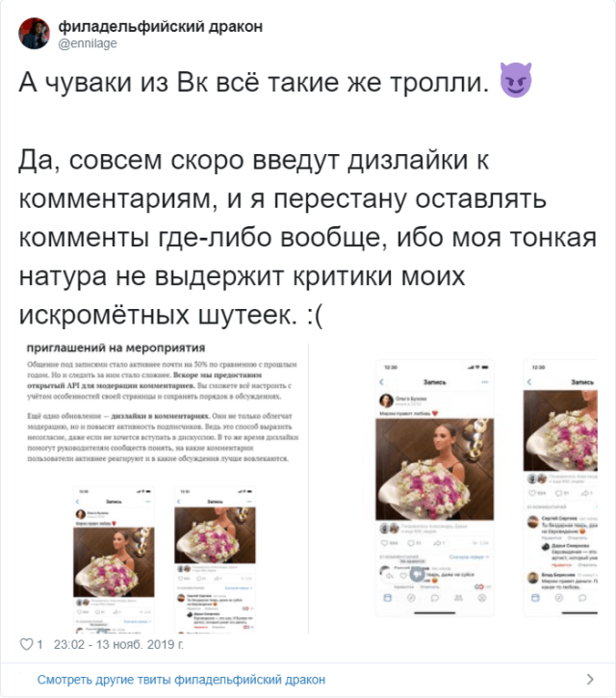The width and height of the screenshot is (616, 698).
Task: Open the chevron arrow beside other tweets link
Action: pyautogui.click(x=590, y=679)
